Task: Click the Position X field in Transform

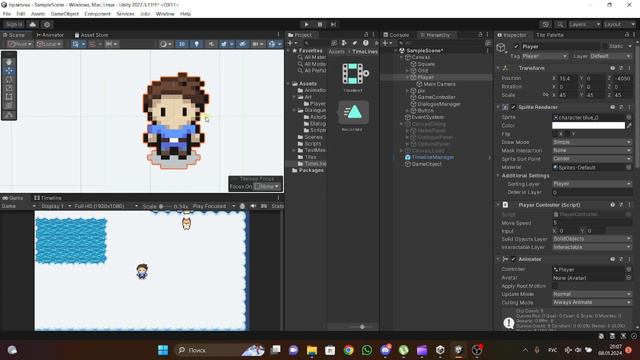Action: coord(568,78)
